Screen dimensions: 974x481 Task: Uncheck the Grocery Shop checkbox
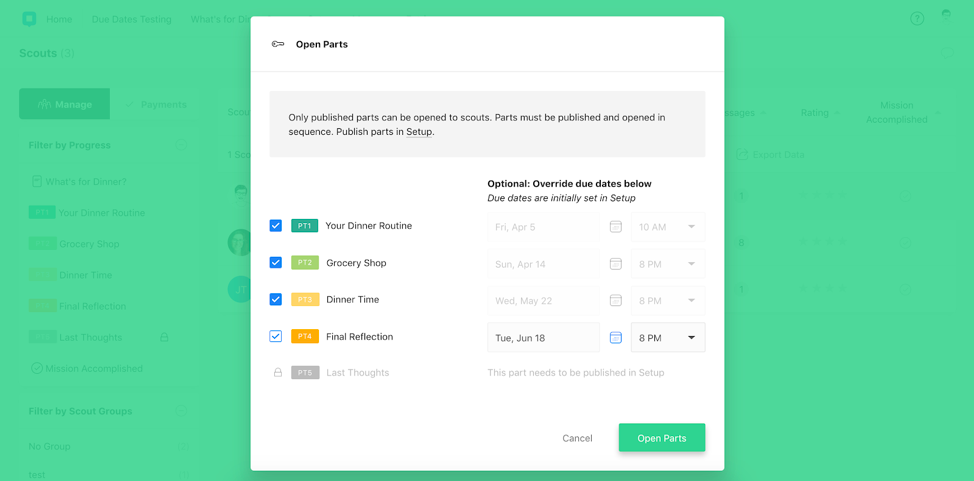(x=276, y=263)
